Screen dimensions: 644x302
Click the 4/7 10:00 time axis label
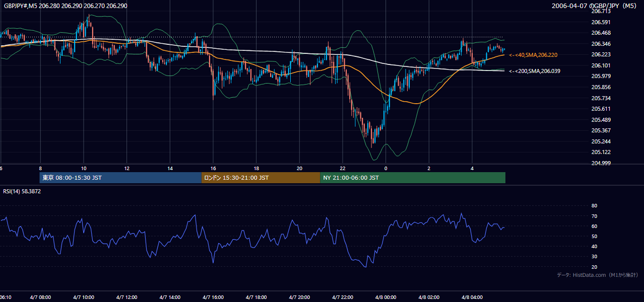(x=84, y=297)
